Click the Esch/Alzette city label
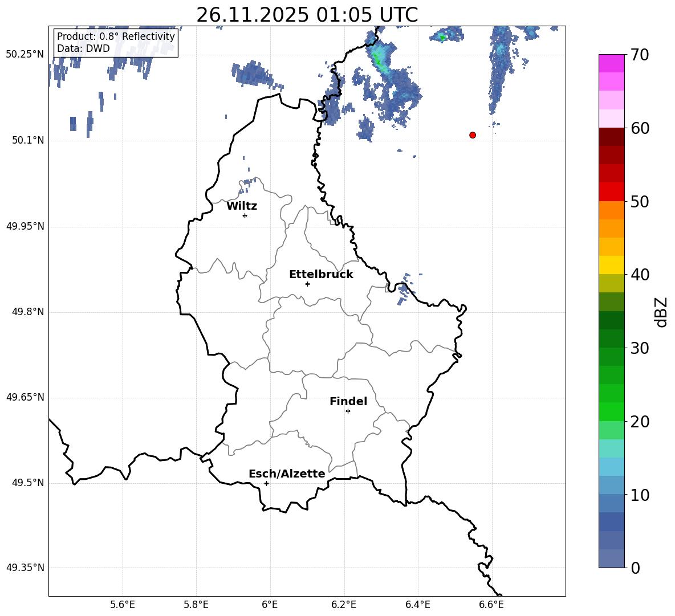The height and width of the screenshot is (616, 675). [287, 474]
